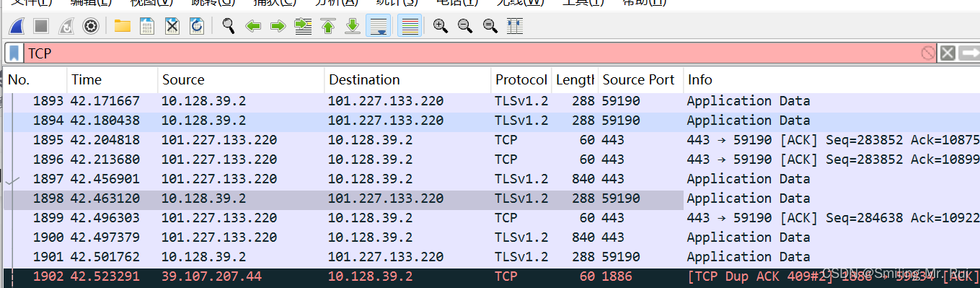Viewport: 980px width, 288px height.
Task: Select packet 1900 at time 42.497379
Action: click(492, 237)
